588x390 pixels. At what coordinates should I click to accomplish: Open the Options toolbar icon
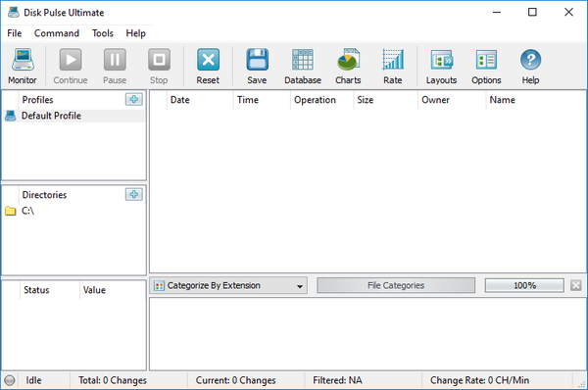[x=486, y=60]
